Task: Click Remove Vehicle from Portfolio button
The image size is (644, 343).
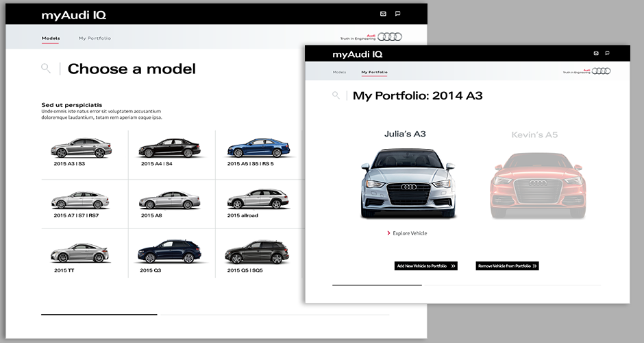Action: [507, 266]
